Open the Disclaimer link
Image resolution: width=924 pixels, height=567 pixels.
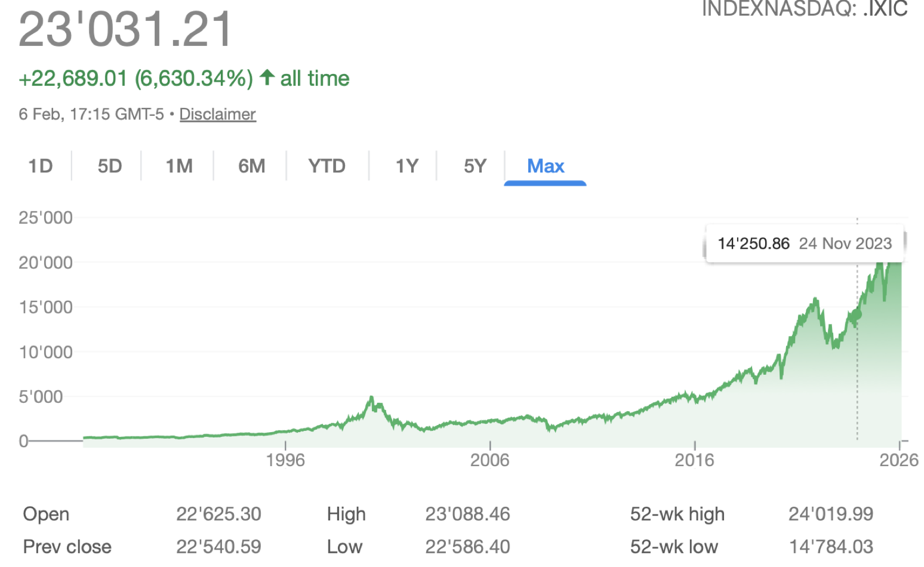click(217, 114)
